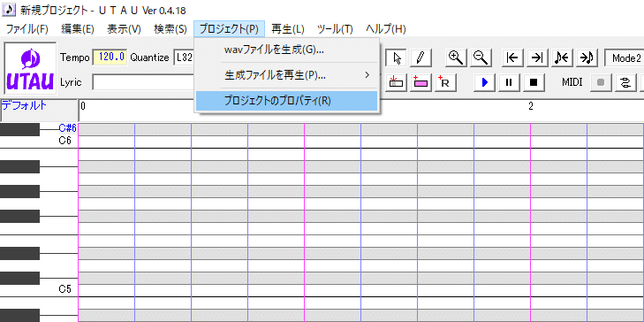Click the zoom in magnifier icon
This screenshot has width=644, height=322.
click(x=457, y=58)
